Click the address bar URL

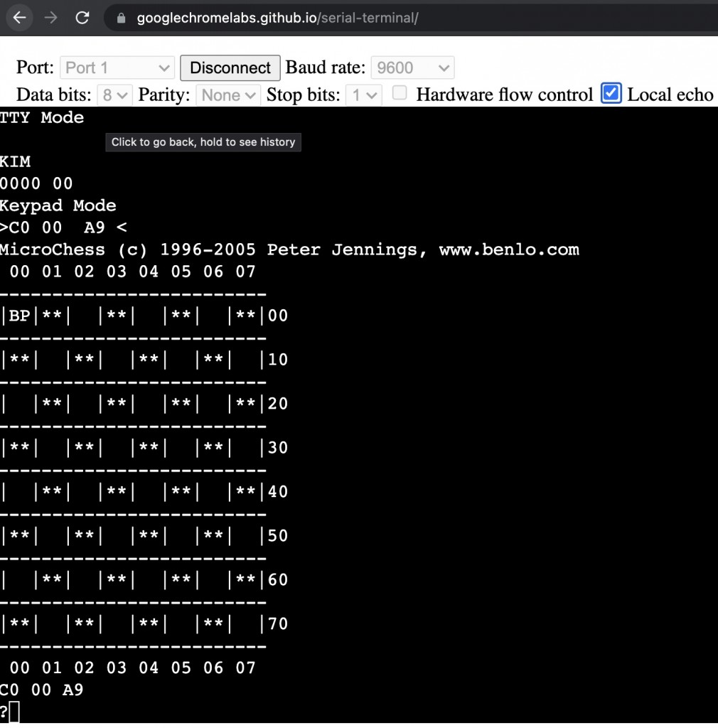277,18
